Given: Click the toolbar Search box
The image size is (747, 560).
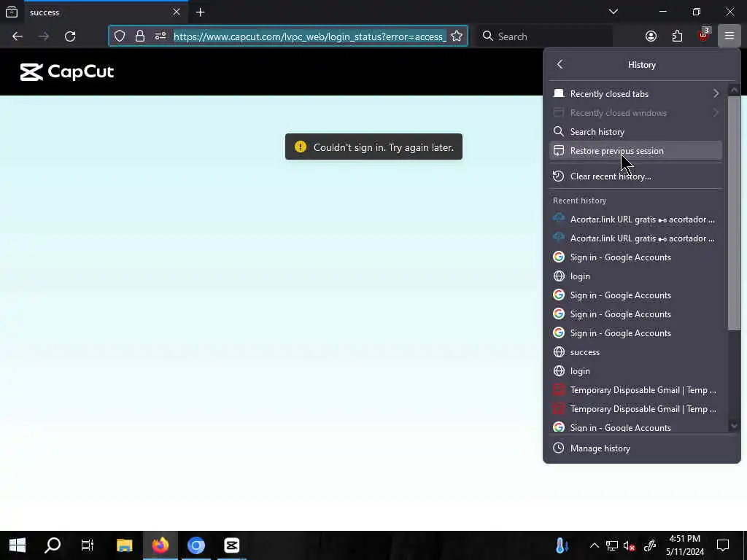Looking at the screenshot, I should 544,36.
